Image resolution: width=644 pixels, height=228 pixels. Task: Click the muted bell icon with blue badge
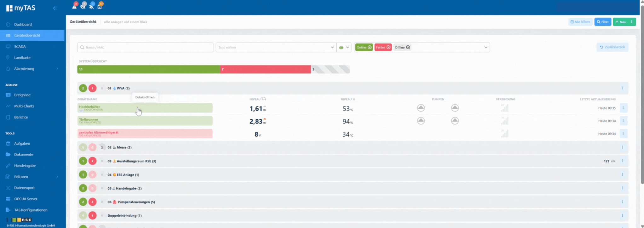coord(91,6)
